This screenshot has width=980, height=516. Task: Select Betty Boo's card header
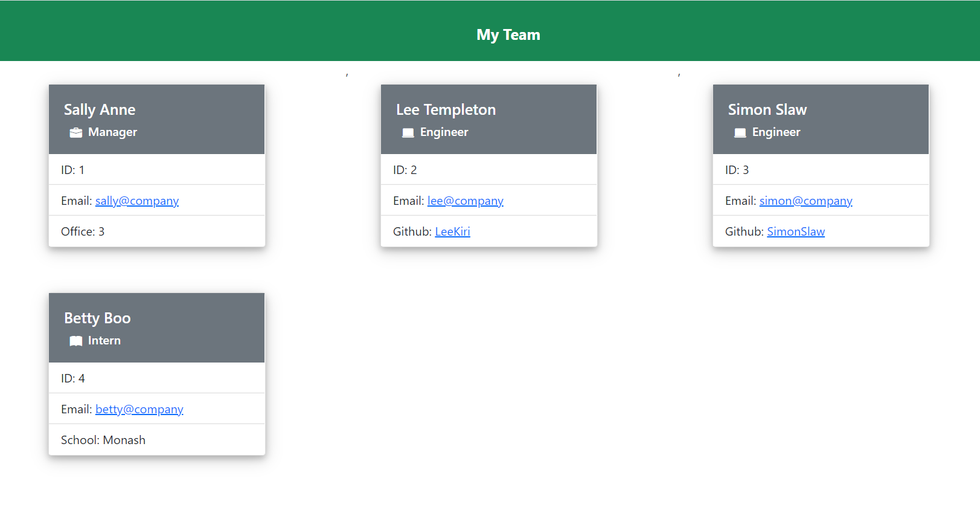(156, 327)
